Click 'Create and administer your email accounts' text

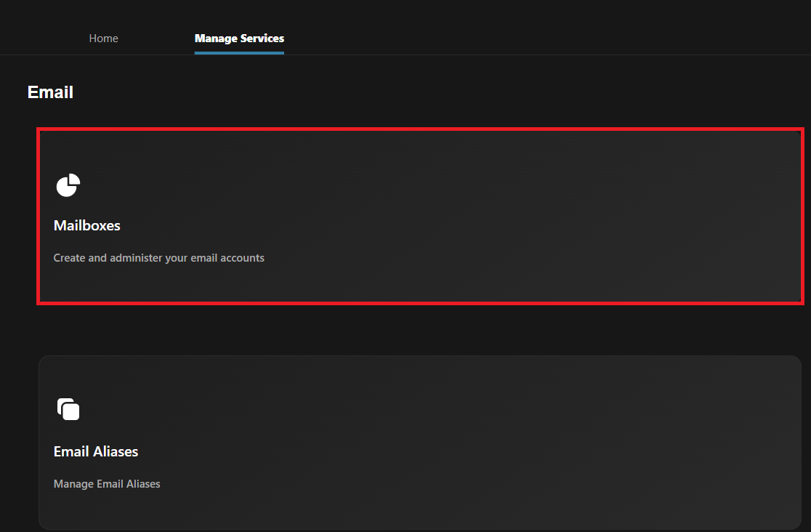click(x=159, y=258)
